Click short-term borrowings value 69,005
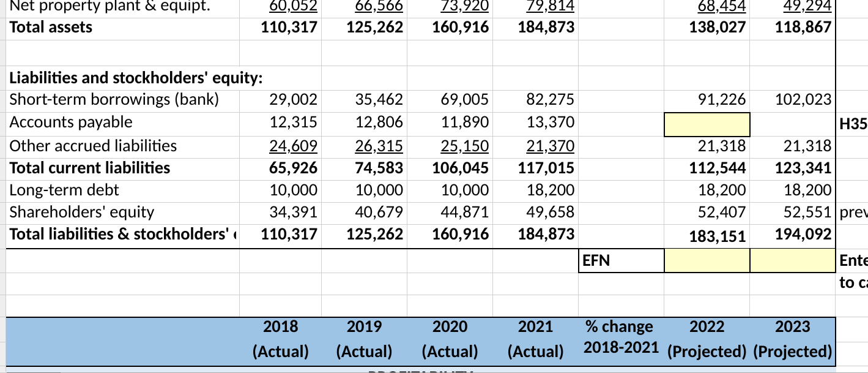The height and width of the screenshot is (373, 868). [465, 100]
